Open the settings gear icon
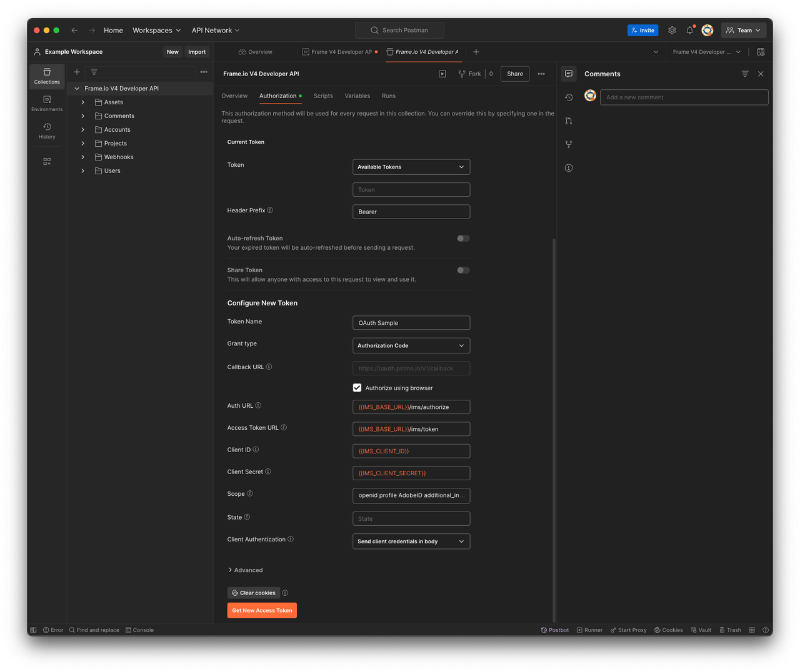Screen dimensions: 800x672 (672, 30)
